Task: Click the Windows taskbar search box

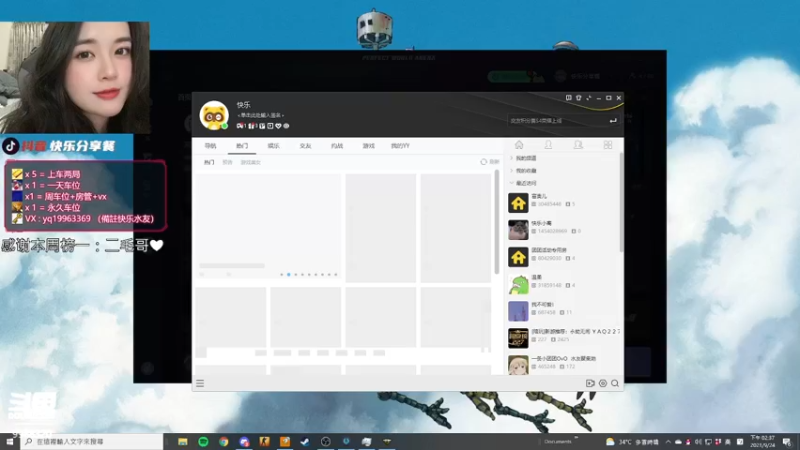Action: point(92,441)
